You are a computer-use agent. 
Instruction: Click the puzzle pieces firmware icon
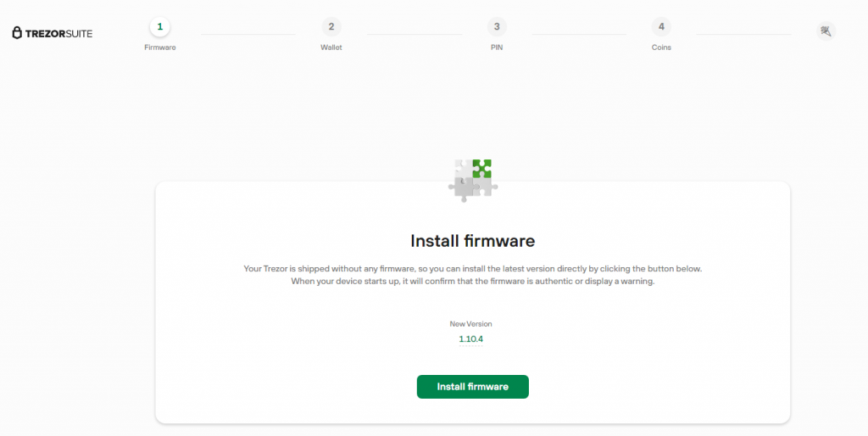coord(473,180)
